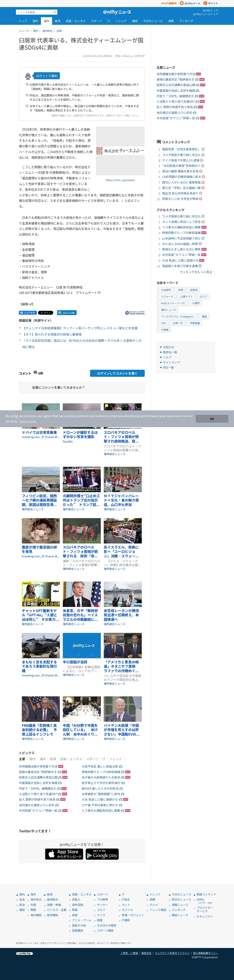Open @niftyニューストップ header link
The height and width of the screenshot is (980, 234).
[x=206, y=14]
